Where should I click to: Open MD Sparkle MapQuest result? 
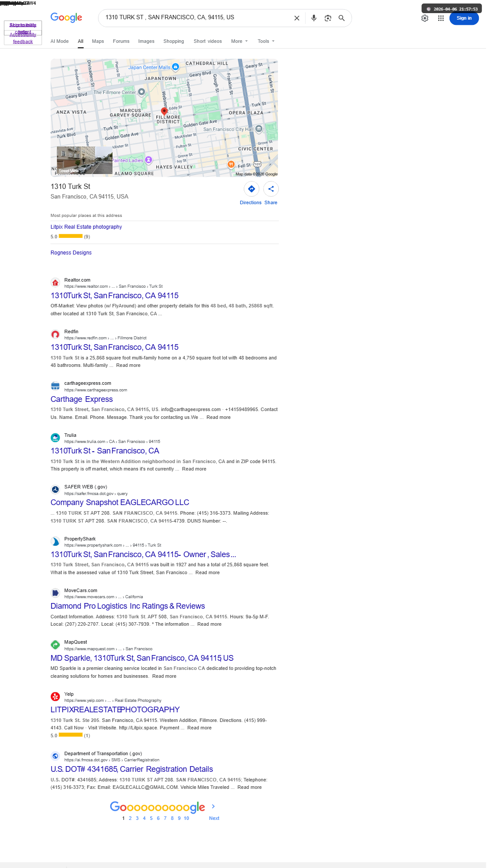tap(142, 658)
